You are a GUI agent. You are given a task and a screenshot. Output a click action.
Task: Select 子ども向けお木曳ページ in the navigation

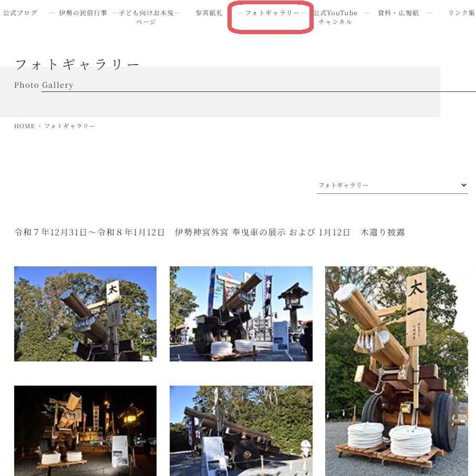(x=146, y=16)
